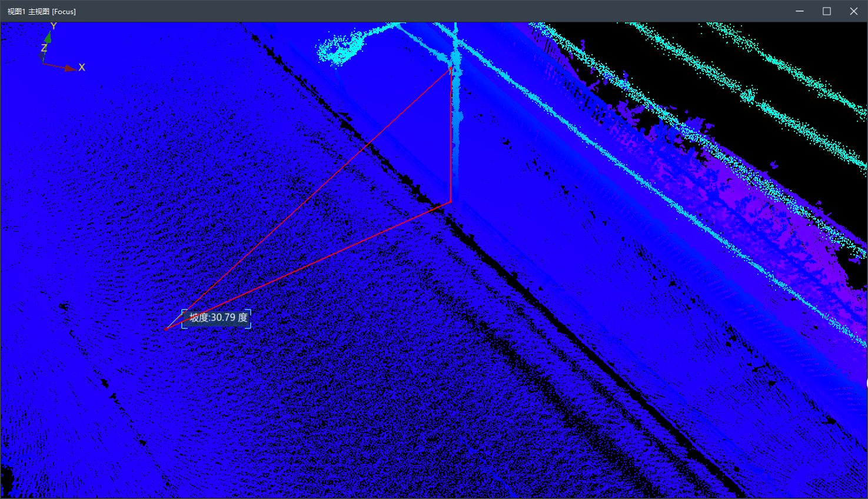The image size is (868, 499).
Task: Click the green Y axis arrow in gizmo
Action: [48, 38]
